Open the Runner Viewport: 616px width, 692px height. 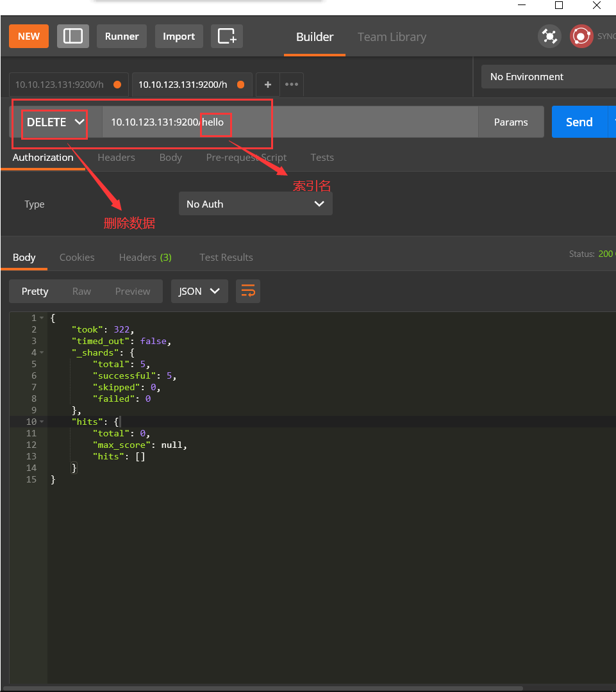122,36
